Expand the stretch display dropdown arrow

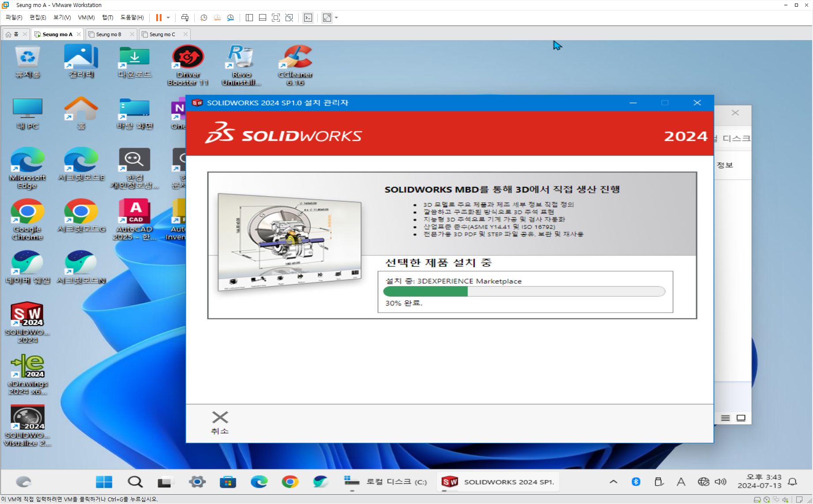pyautogui.click(x=336, y=18)
